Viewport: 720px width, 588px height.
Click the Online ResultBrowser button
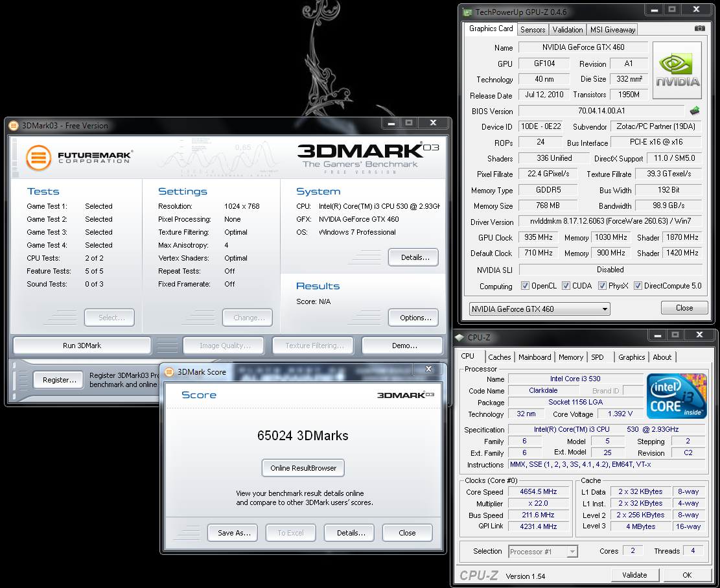303,468
